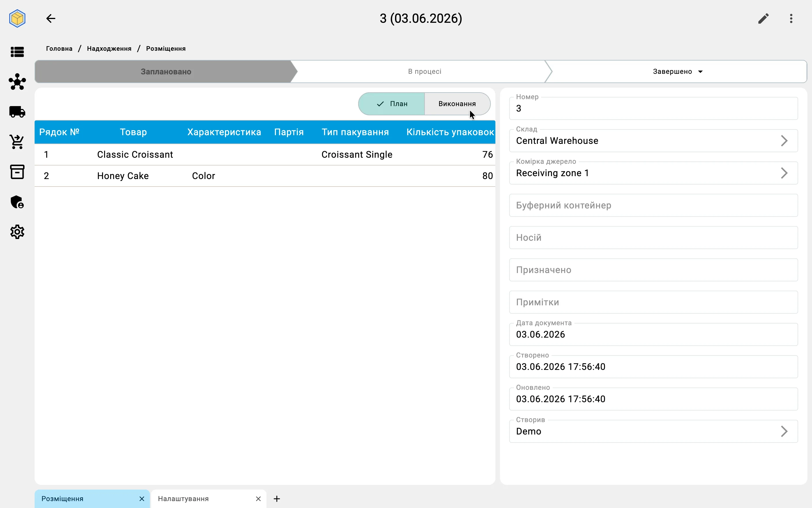Screen dimensions: 812x508
Task: Click the Носій input field
Action: point(653,238)
